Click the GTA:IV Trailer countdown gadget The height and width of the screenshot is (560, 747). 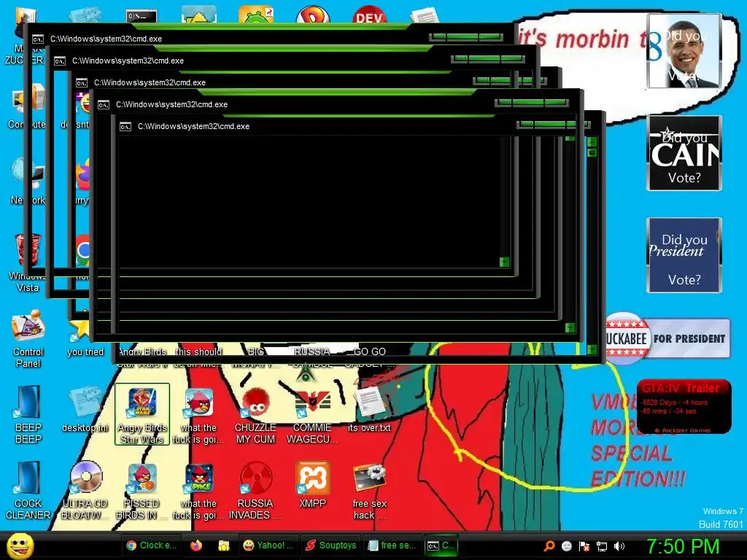click(x=684, y=406)
